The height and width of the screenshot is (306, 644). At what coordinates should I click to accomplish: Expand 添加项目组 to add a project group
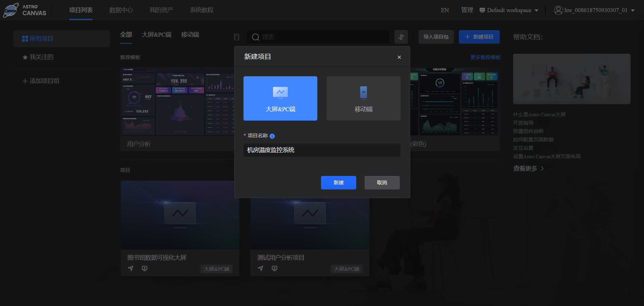tap(40, 81)
